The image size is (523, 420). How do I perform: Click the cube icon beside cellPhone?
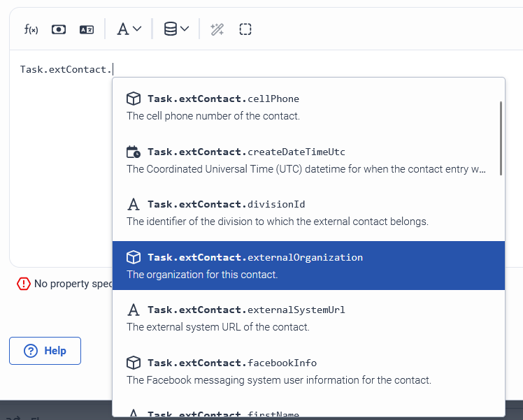[133, 99]
